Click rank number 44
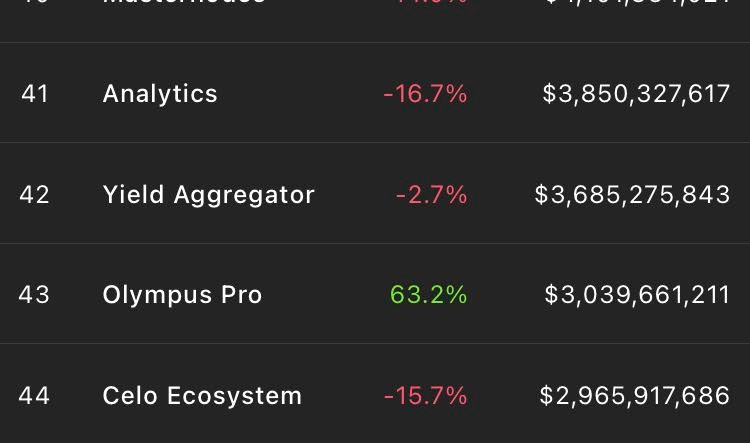 [34, 396]
